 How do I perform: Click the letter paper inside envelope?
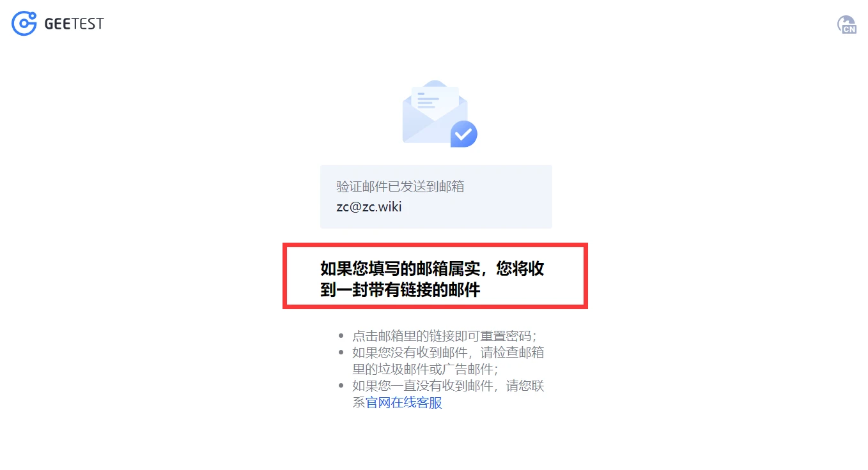[x=435, y=101]
